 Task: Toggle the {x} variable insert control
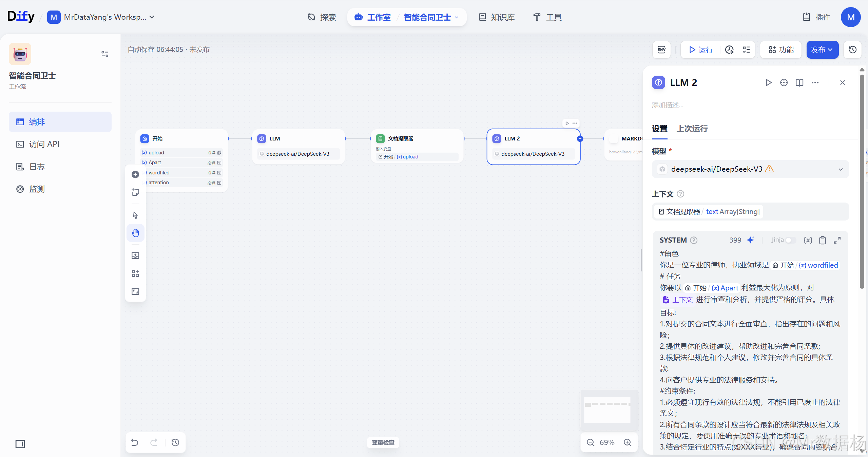(808, 240)
